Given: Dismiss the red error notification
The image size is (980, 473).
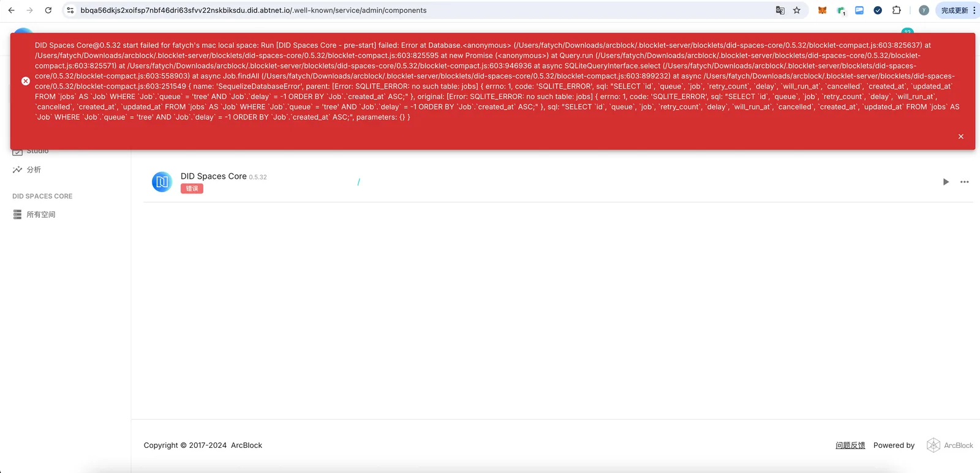Looking at the screenshot, I should click(961, 136).
